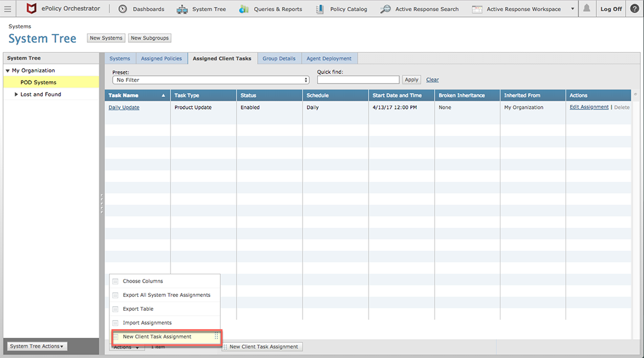The width and height of the screenshot is (644, 358).
Task: Click the Choose Columns menu icon
Action: pos(116,281)
